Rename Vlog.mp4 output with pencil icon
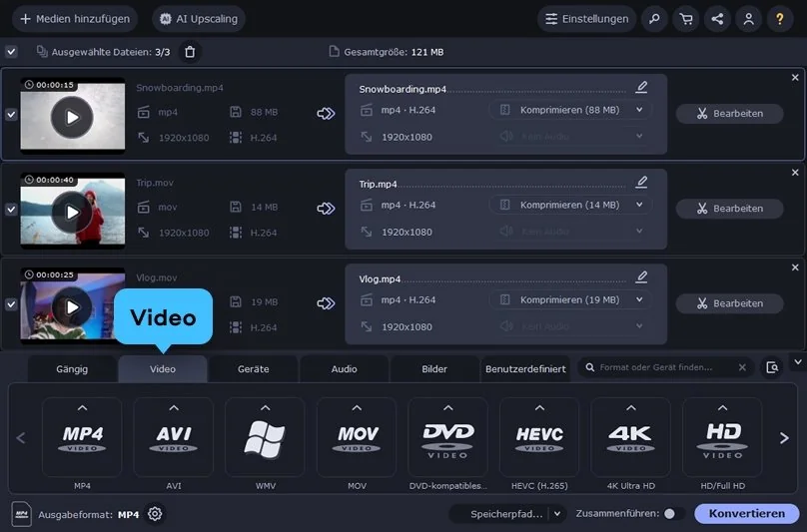807x532 pixels. (x=641, y=277)
